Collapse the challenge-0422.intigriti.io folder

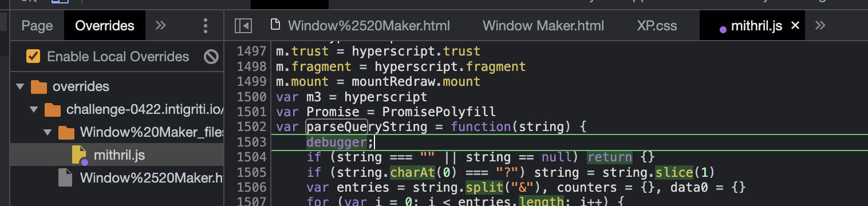point(34,109)
